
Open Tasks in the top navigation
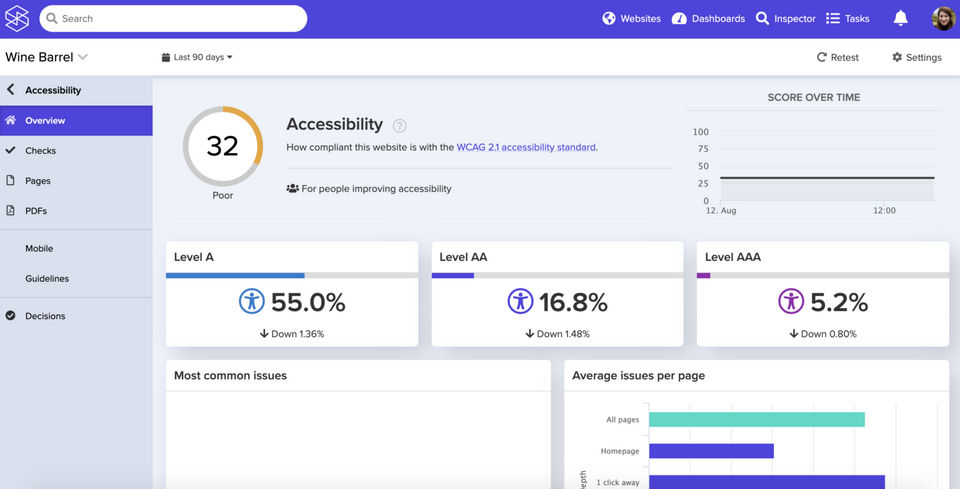coord(847,18)
